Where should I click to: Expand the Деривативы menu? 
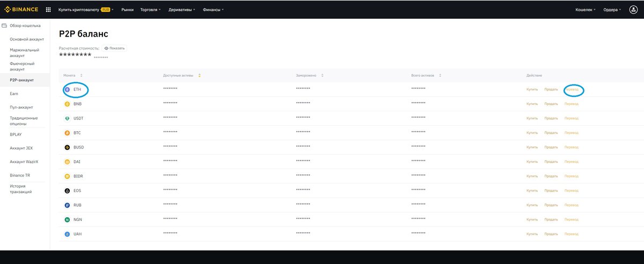click(181, 10)
